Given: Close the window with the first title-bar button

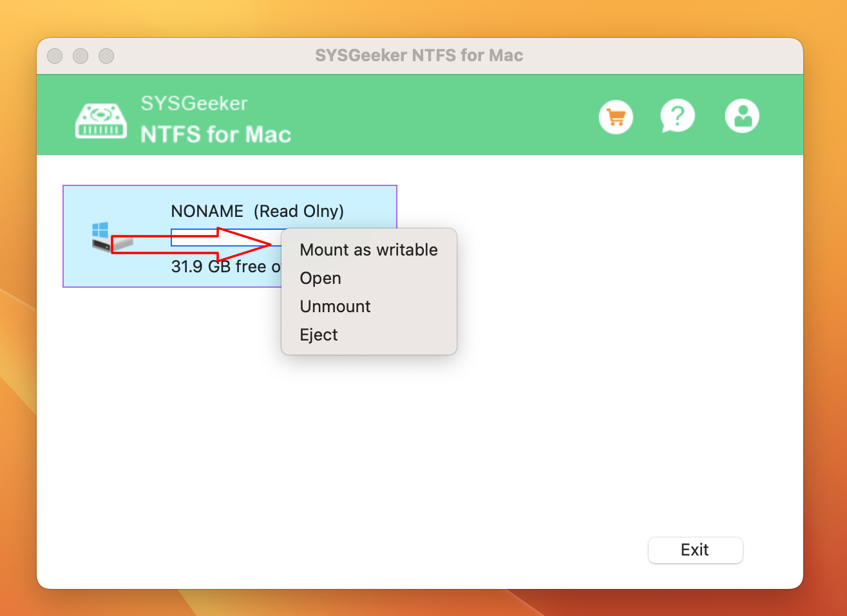Looking at the screenshot, I should (x=55, y=56).
